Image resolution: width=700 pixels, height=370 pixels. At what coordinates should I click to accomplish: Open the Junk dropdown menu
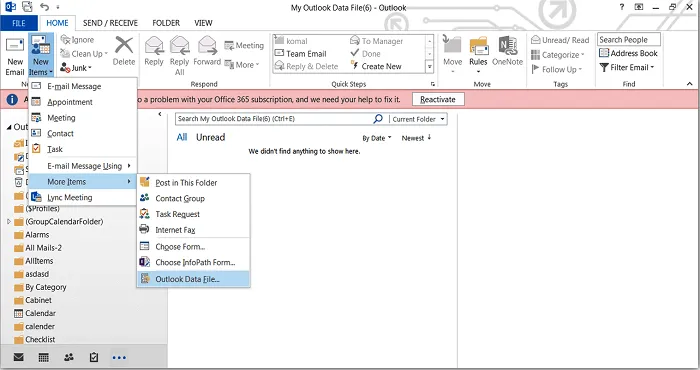[x=76, y=68]
